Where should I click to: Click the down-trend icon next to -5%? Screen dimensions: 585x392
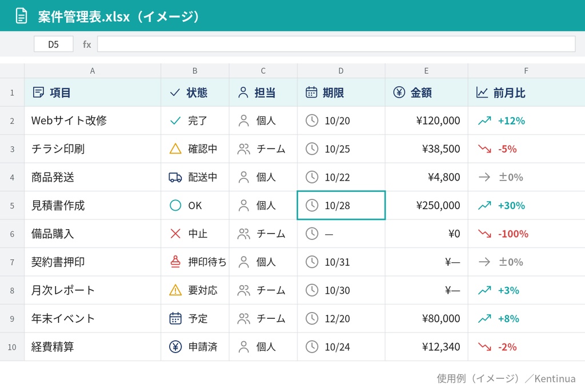point(484,149)
